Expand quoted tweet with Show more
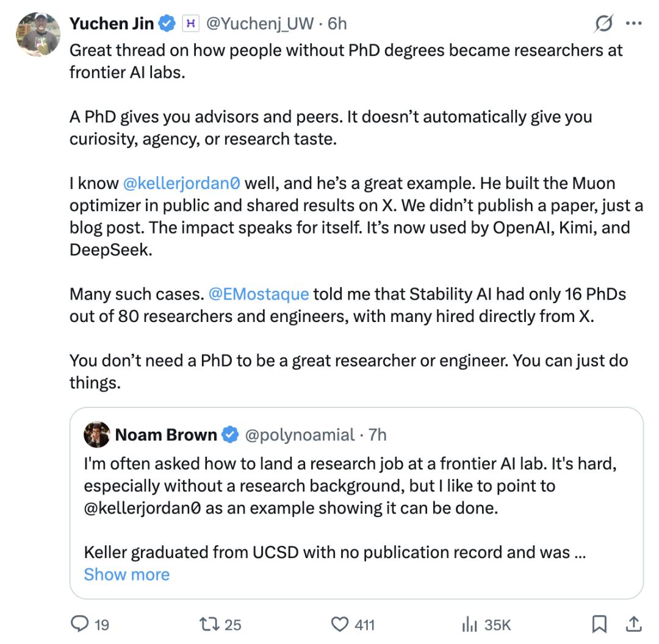This screenshot has height=644, width=659. (x=127, y=574)
